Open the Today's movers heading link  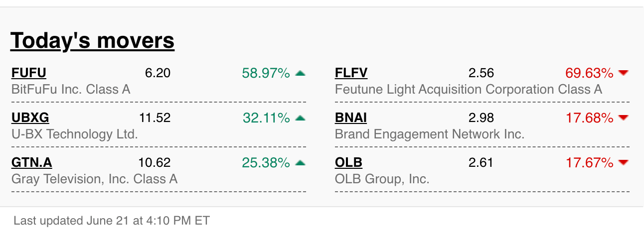pyautogui.click(x=92, y=40)
